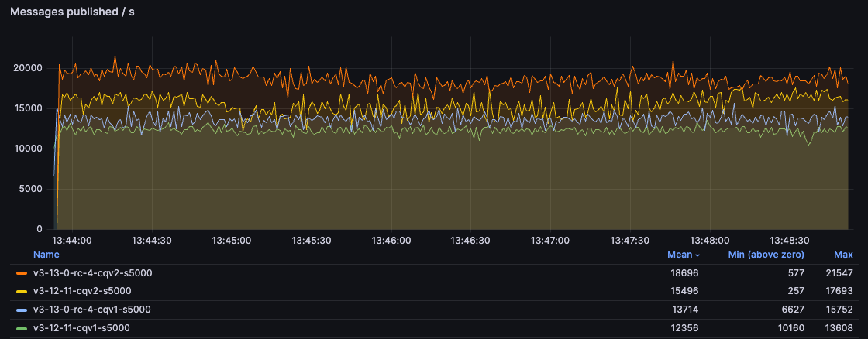Sort the legend by the Name column

tap(46, 255)
